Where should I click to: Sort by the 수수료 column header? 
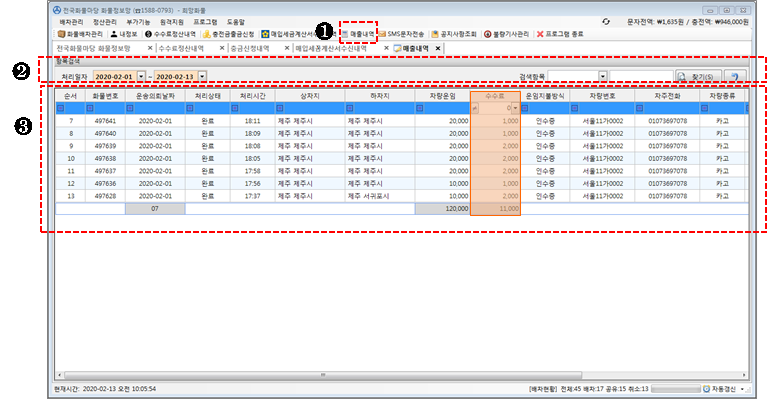tap(495, 96)
